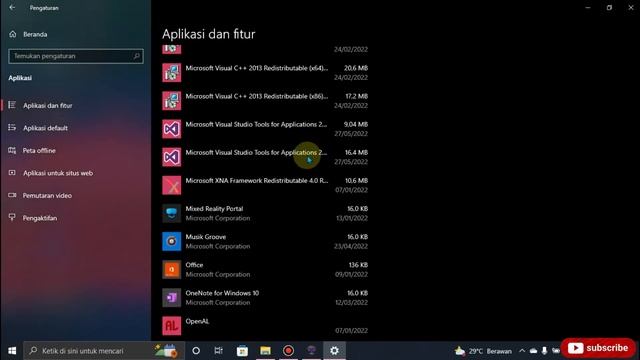
Task: Click the Beranda label in sidebar
Action: point(35,34)
